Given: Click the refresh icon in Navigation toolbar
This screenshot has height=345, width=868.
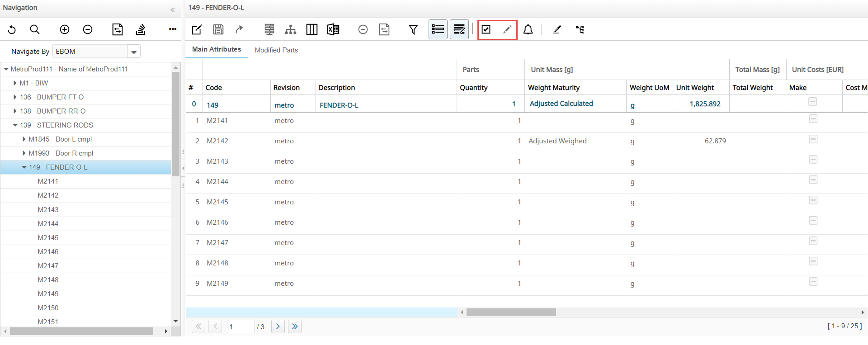Looking at the screenshot, I should [x=12, y=30].
